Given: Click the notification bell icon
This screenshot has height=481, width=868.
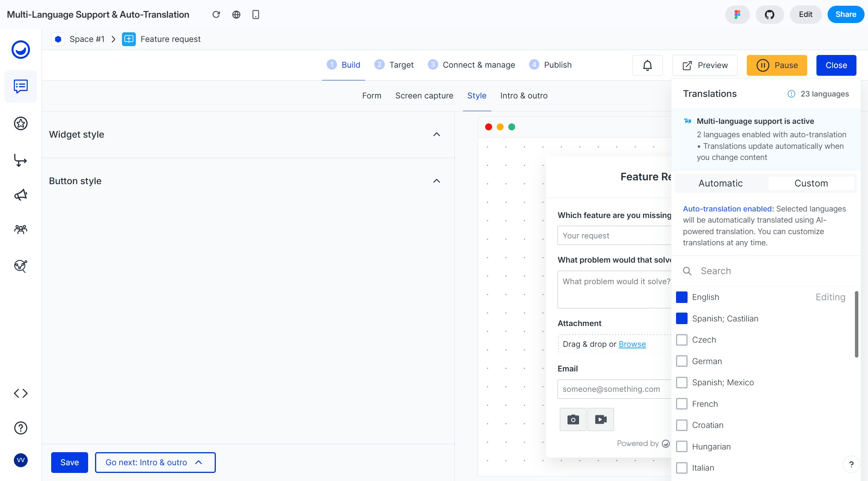Looking at the screenshot, I should pos(647,65).
